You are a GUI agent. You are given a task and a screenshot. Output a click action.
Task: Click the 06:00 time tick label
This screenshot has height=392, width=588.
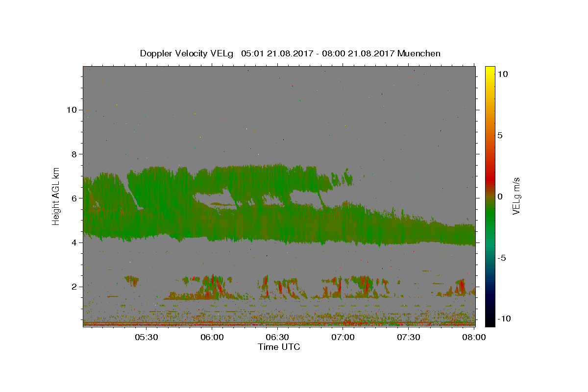coord(212,338)
